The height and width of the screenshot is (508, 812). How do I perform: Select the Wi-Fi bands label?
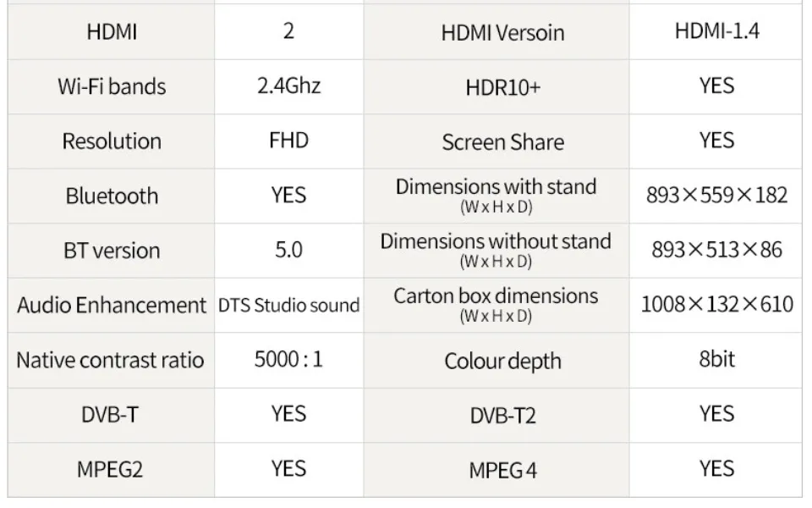(x=112, y=86)
